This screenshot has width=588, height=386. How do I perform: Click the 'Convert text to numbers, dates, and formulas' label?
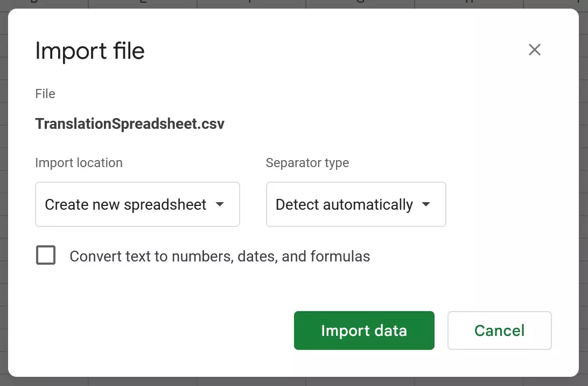[x=220, y=256]
